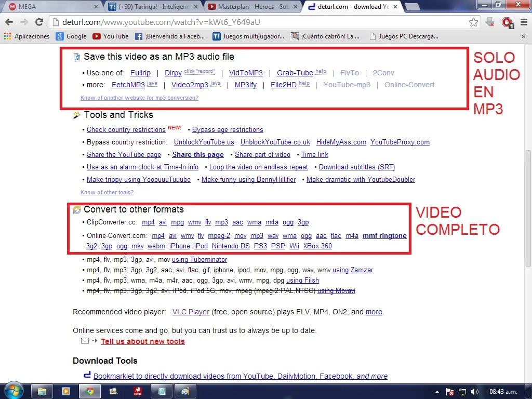Open UnblockYouTube.us link
The image size is (532, 399).
tap(204, 142)
